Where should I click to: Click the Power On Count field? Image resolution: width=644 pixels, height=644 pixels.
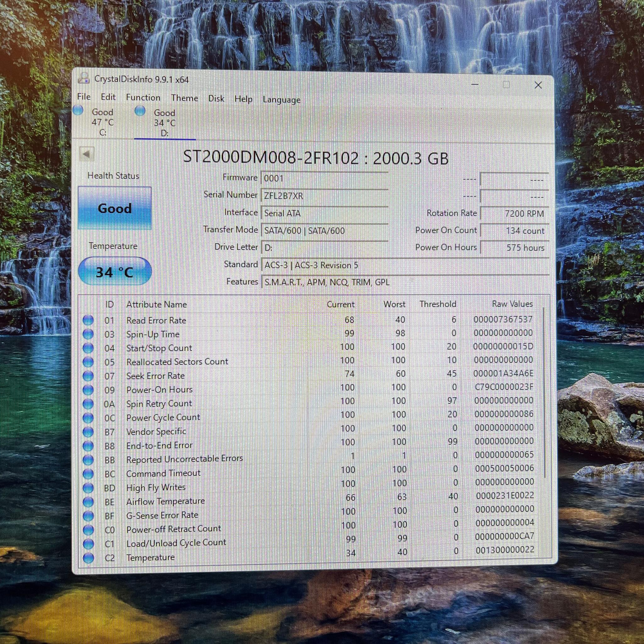tap(514, 231)
